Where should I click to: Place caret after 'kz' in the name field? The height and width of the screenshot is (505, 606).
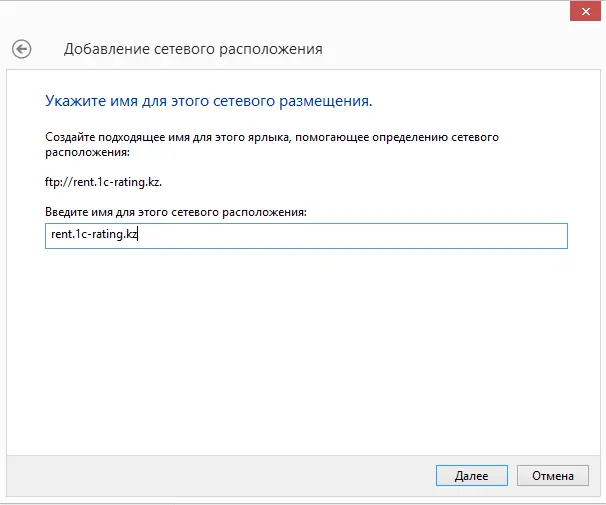click(138, 234)
